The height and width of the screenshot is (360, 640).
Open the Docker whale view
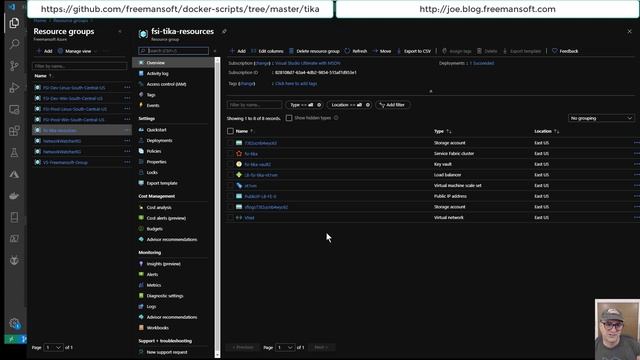[x=14, y=196]
